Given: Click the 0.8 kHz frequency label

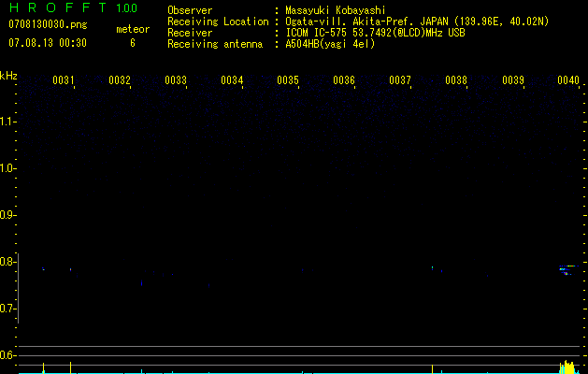Looking at the screenshot, I should [x=7, y=262].
